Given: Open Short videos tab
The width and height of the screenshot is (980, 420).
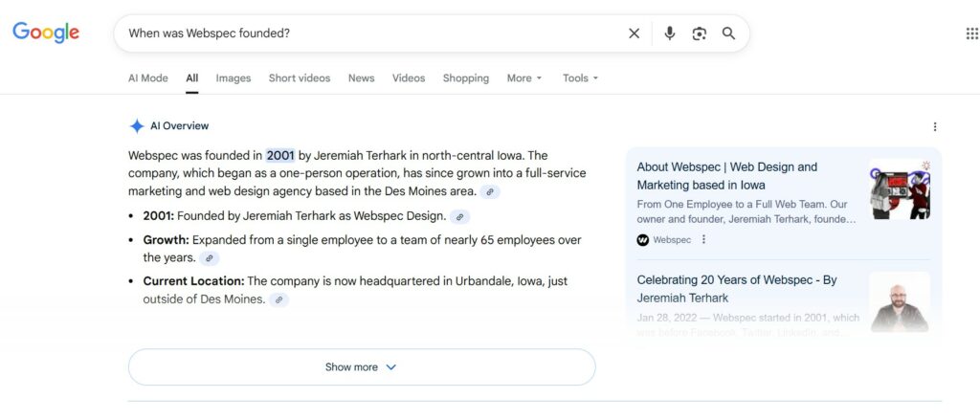Looking at the screenshot, I should click(300, 78).
